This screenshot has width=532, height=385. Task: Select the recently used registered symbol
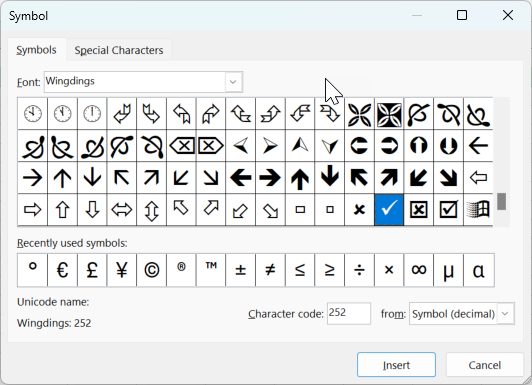pos(181,270)
